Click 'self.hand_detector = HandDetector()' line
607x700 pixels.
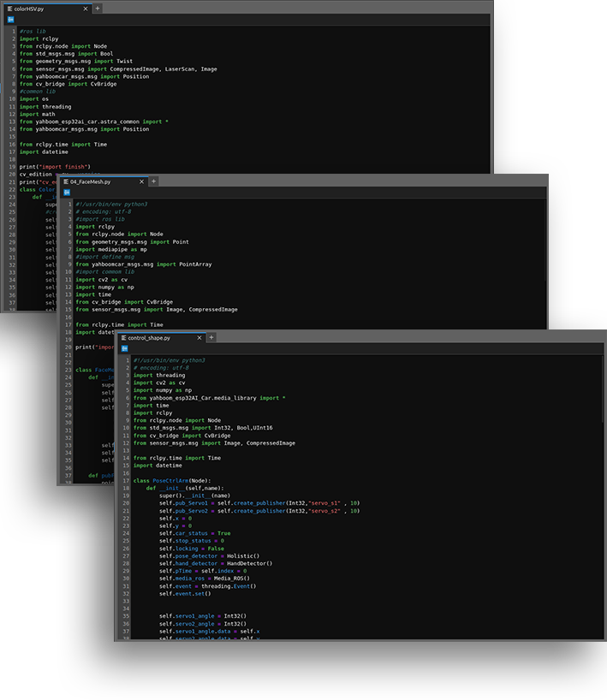216,563
